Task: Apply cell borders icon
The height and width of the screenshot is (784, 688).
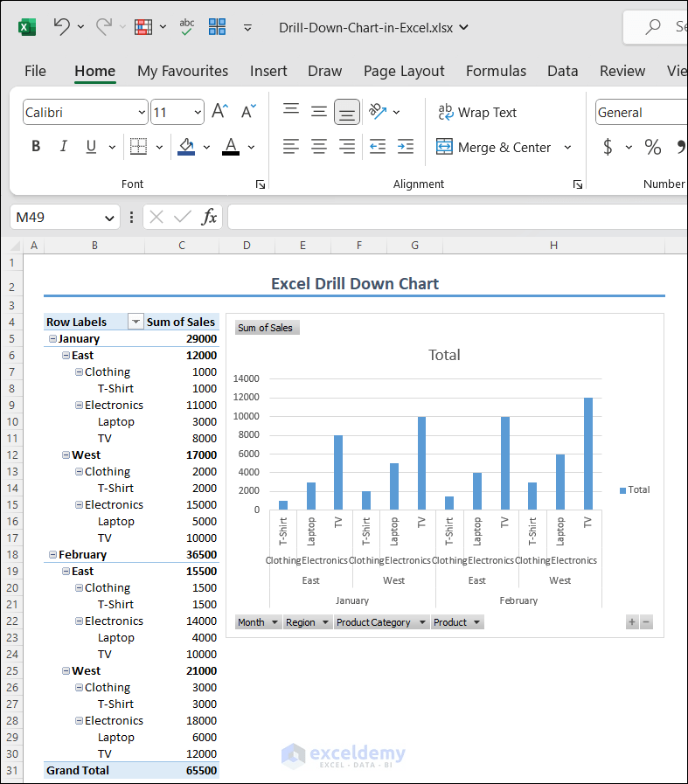Action: pos(138,147)
